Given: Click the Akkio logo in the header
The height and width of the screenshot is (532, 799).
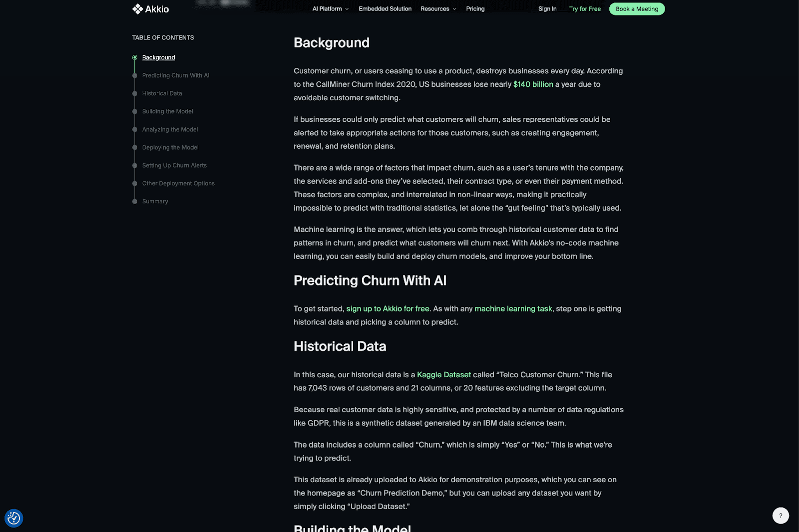Looking at the screenshot, I should point(150,9).
